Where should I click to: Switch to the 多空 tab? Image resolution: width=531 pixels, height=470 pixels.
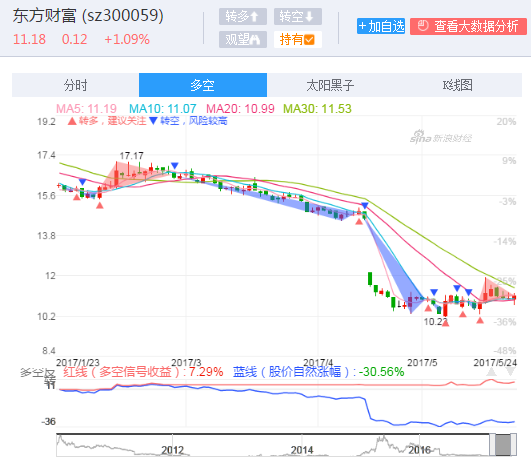[x=203, y=85]
